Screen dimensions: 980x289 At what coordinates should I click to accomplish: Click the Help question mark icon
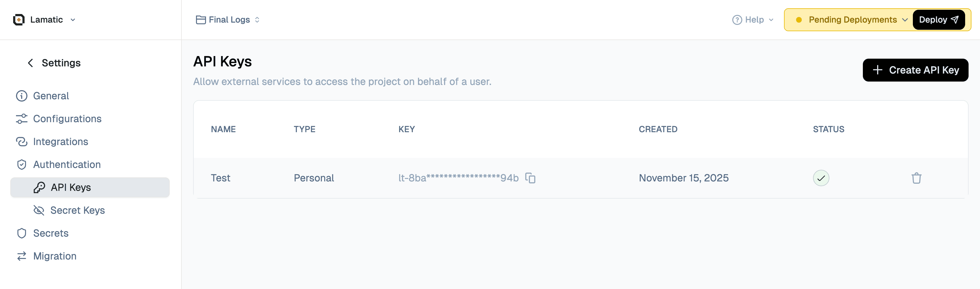click(737, 19)
